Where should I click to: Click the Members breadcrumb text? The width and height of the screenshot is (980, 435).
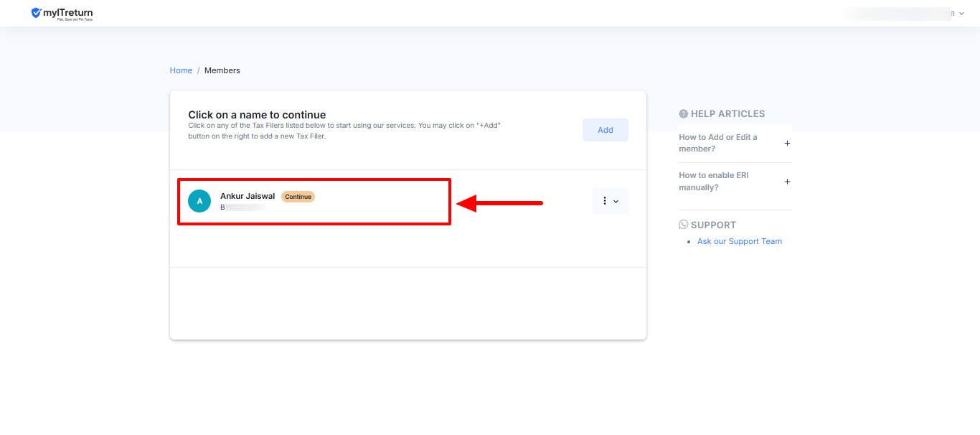[x=222, y=70]
